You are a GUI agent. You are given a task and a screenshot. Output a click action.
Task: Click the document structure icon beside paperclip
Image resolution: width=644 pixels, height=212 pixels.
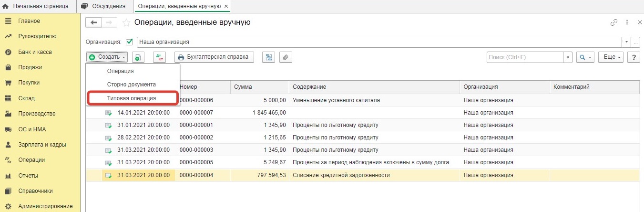[269, 57]
